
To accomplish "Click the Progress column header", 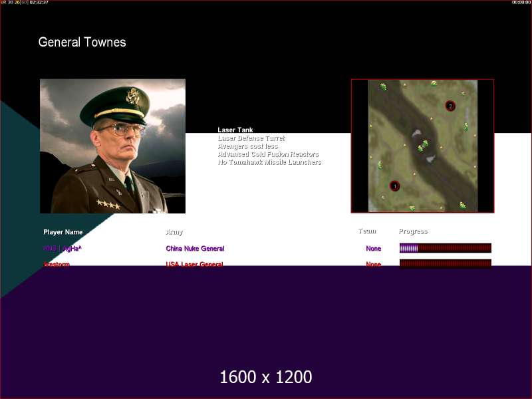I will [x=413, y=231].
